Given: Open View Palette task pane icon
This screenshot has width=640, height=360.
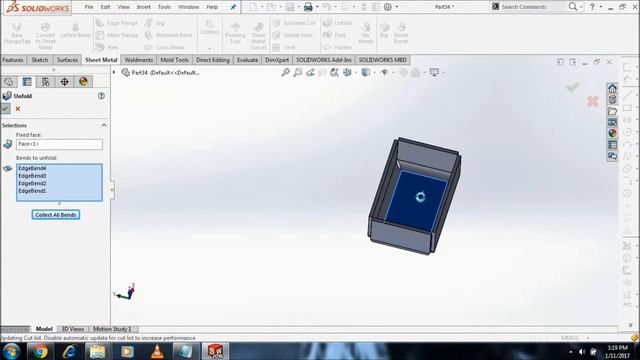Looking at the screenshot, I should pos(612,122).
